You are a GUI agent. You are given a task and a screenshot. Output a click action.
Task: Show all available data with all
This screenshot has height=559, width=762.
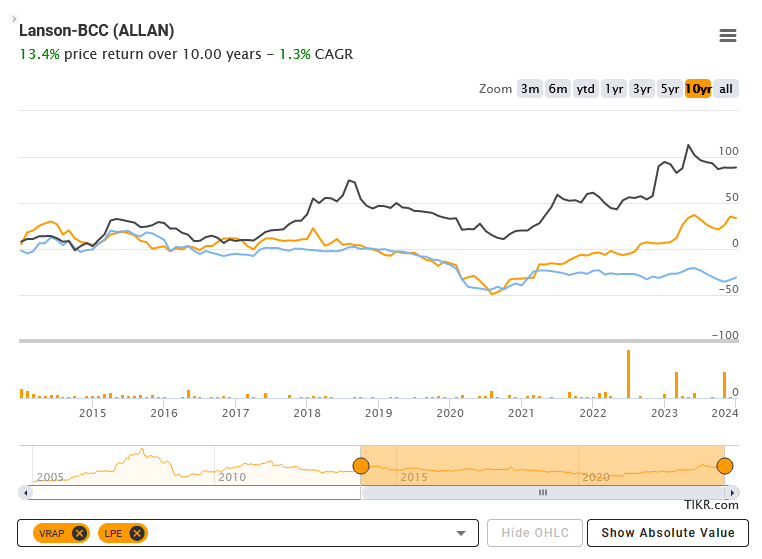(x=727, y=89)
